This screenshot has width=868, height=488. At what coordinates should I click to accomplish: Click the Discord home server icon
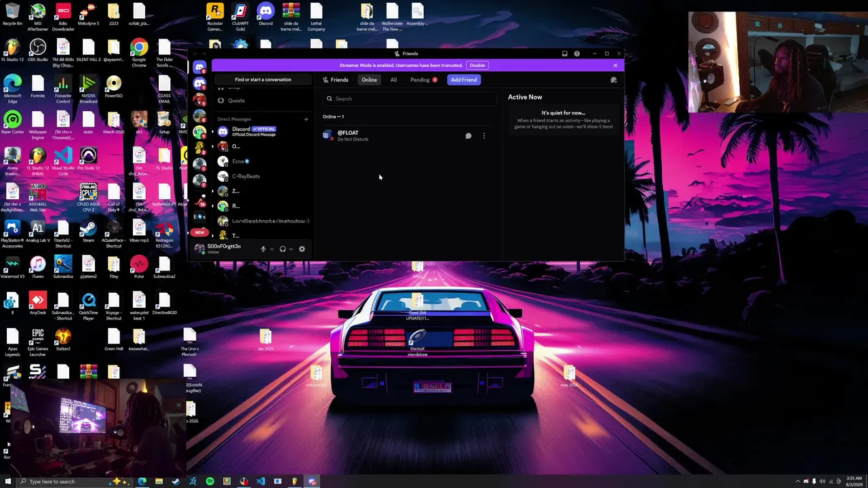[199, 67]
